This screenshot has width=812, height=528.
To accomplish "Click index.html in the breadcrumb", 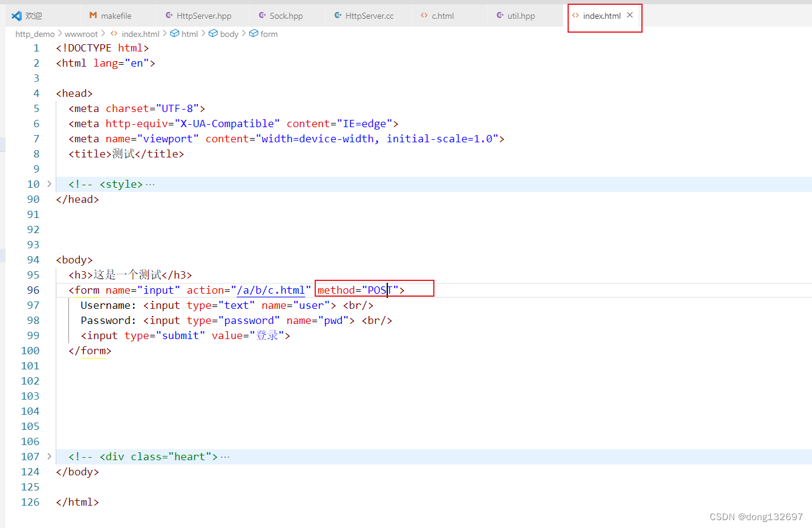I will (140, 34).
